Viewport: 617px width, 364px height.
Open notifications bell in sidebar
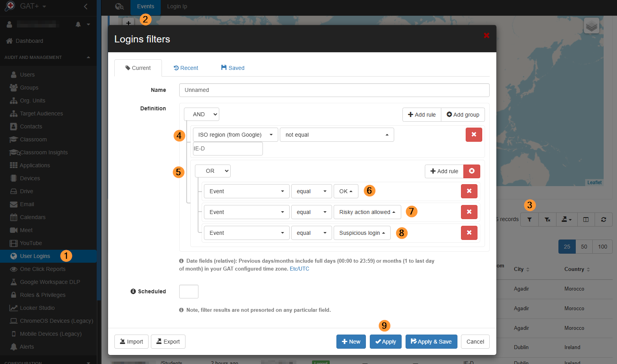78,24
